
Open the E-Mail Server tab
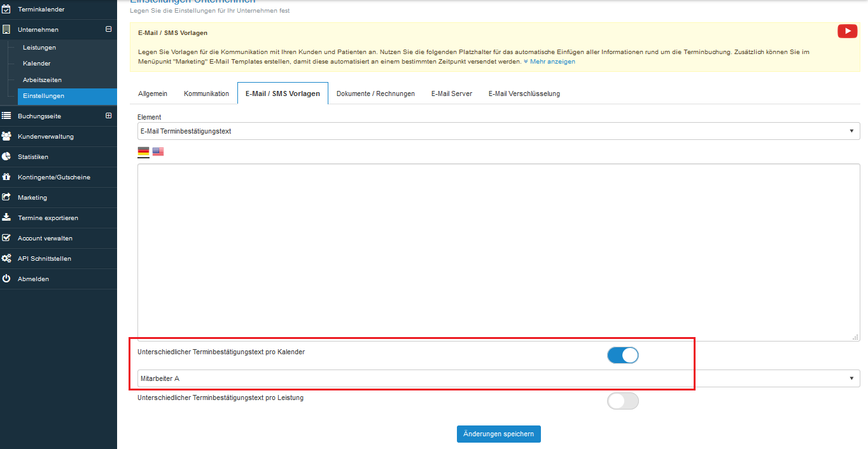point(451,93)
